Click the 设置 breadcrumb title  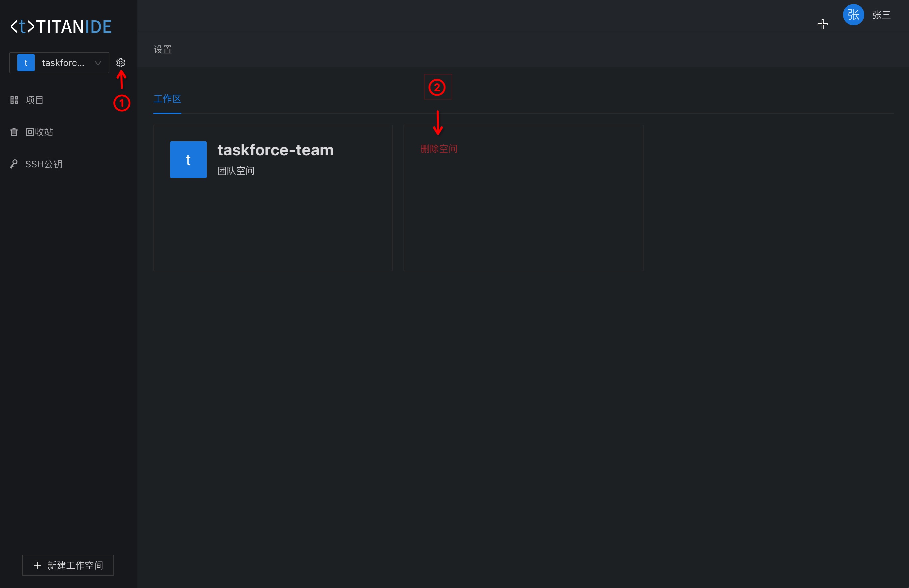pyautogui.click(x=163, y=50)
